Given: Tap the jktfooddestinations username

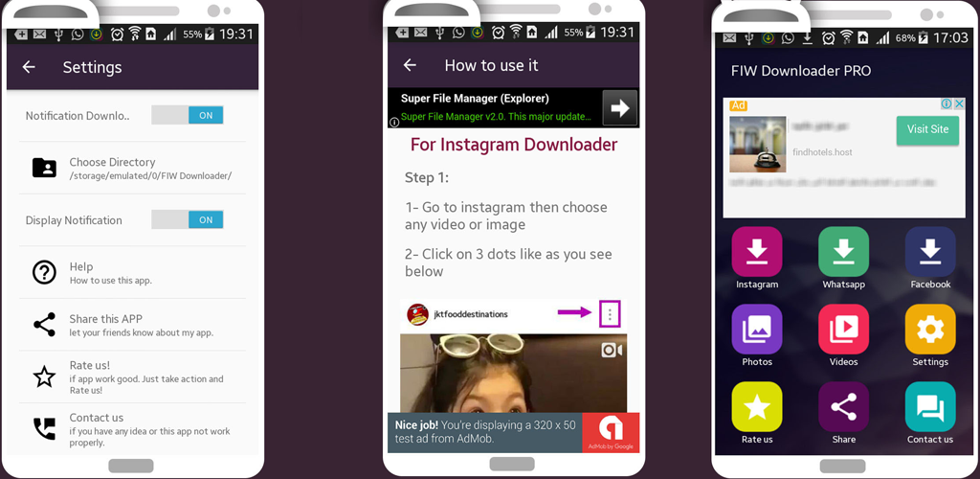Looking at the screenshot, I should tap(471, 314).
